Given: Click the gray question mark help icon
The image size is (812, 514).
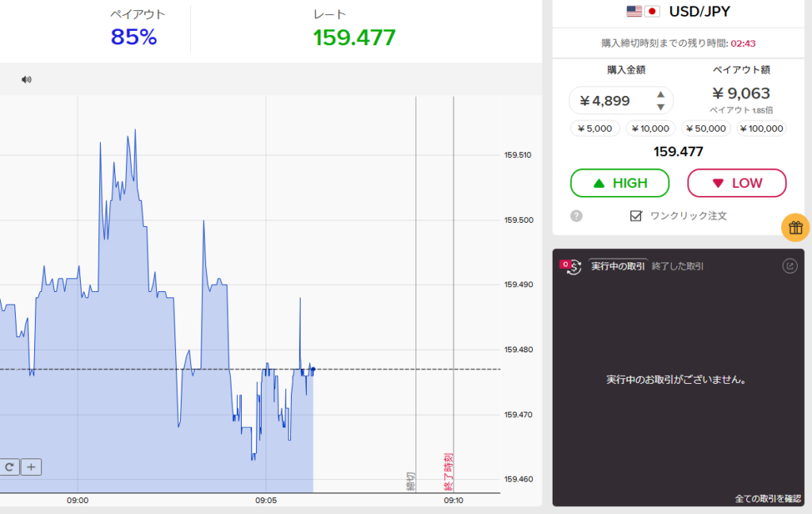Looking at the screenshot, I should pyautogui.click(x=576, y=216).
